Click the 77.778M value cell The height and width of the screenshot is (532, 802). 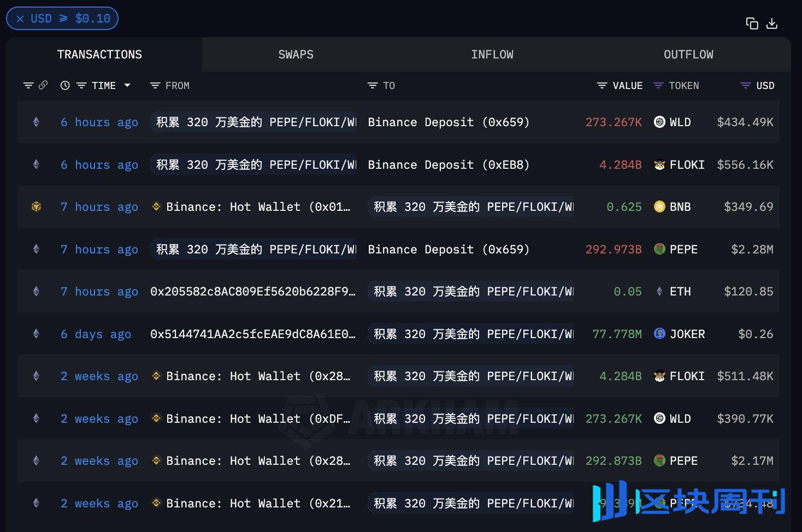coord(617,334)
